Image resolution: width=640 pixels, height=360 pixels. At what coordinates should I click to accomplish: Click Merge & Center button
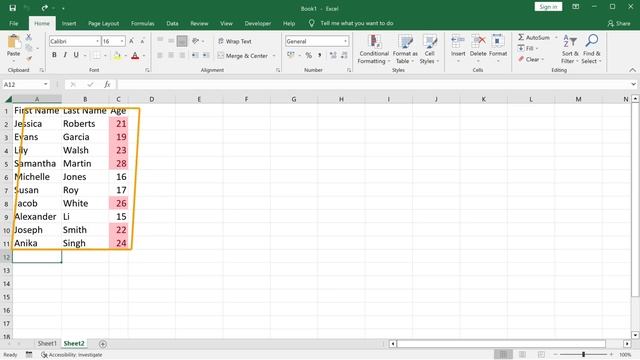click(x=243, y=56)
